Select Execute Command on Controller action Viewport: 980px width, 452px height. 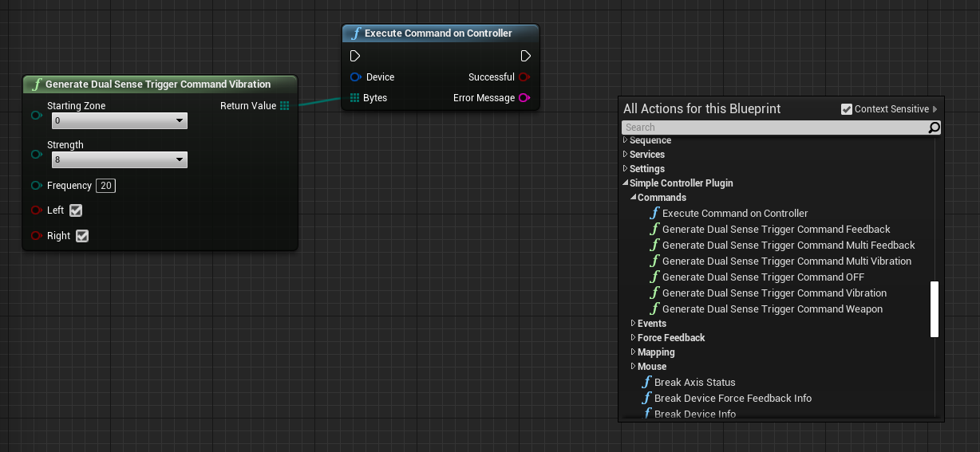pos(734,214)
